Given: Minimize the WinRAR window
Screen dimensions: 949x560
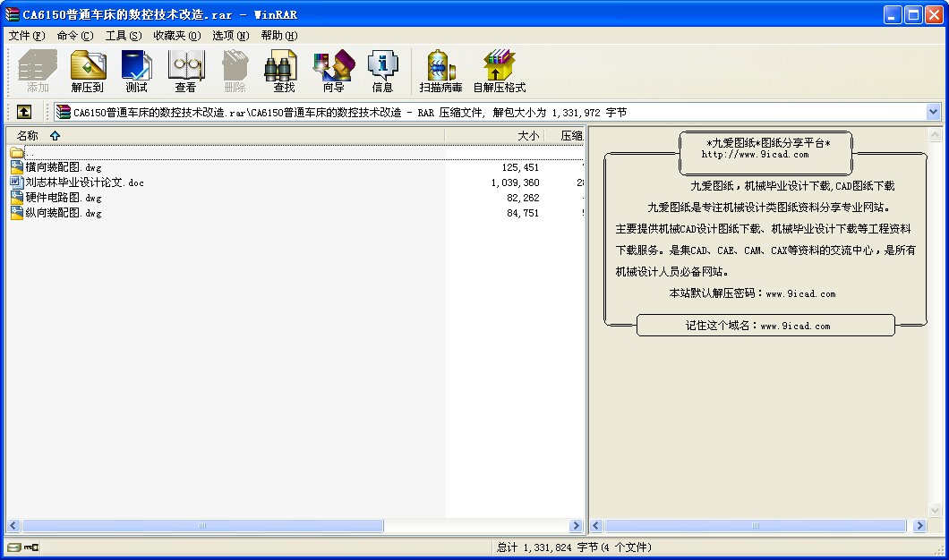Looking at the screenshot, I should click(x=893, y=14).
